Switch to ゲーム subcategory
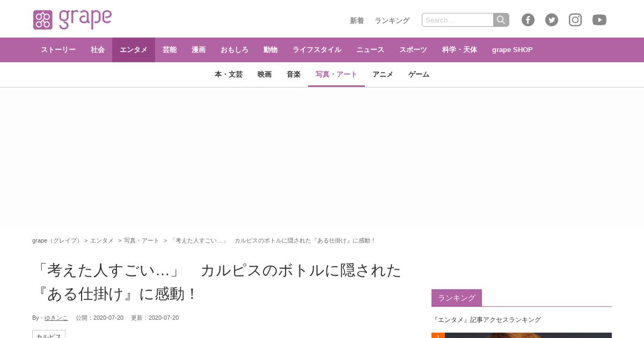This screenshot has width=644, height=338. pyautogui.click(x=419, y=75)
